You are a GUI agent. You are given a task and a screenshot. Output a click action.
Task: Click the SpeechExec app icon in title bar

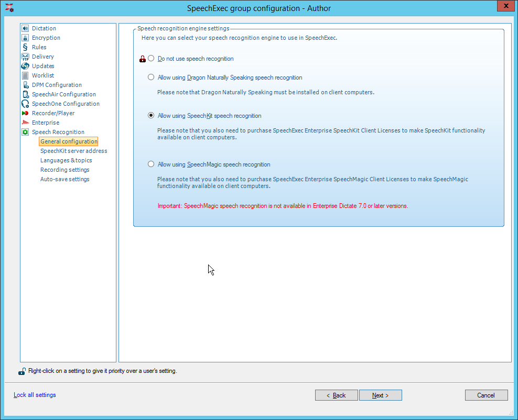(x=9, y=8)
